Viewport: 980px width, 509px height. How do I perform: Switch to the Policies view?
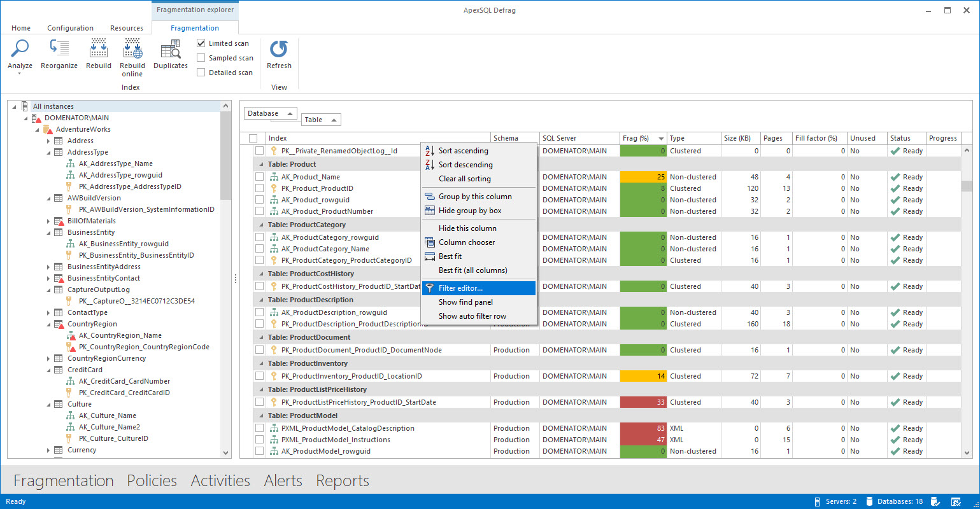152,481
